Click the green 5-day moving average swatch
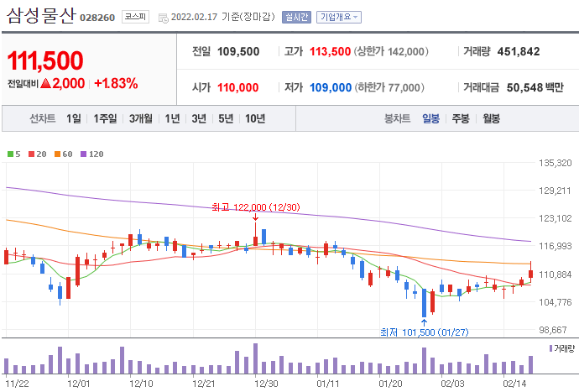Viewport: 579px width, 392px height. point(10,154)
